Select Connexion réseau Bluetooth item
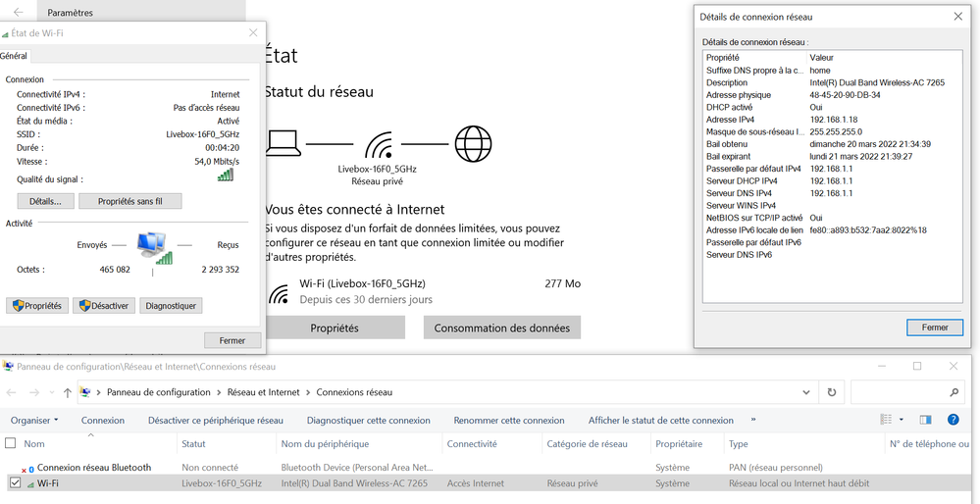 [x=93, y=468]
